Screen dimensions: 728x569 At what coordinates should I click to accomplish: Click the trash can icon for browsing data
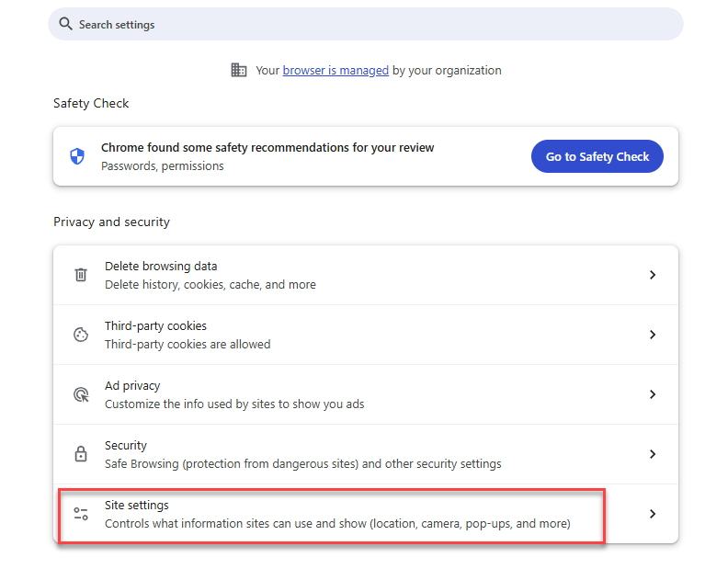[x=81, y=275]
